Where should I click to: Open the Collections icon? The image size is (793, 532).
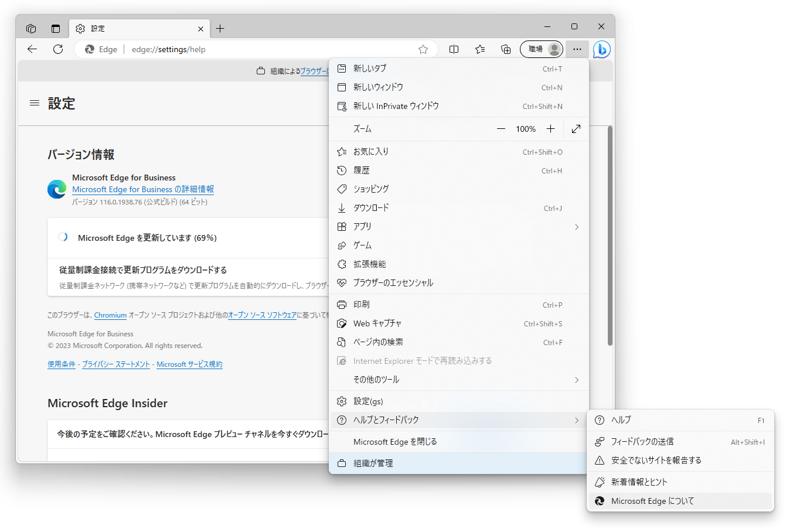506,49
